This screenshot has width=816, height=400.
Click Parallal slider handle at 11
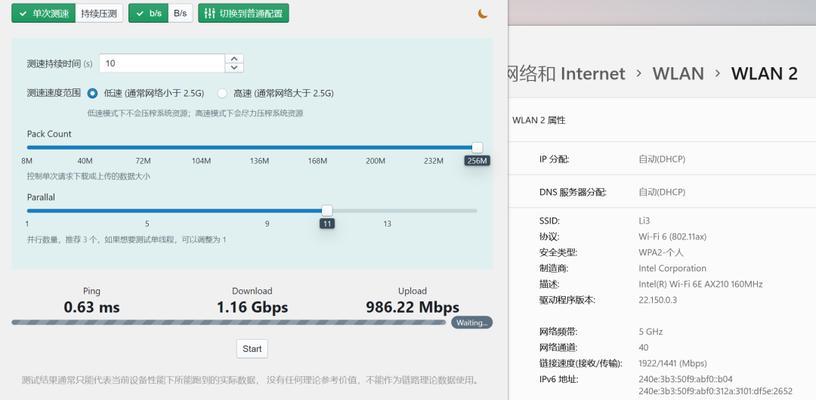[327, 211]
